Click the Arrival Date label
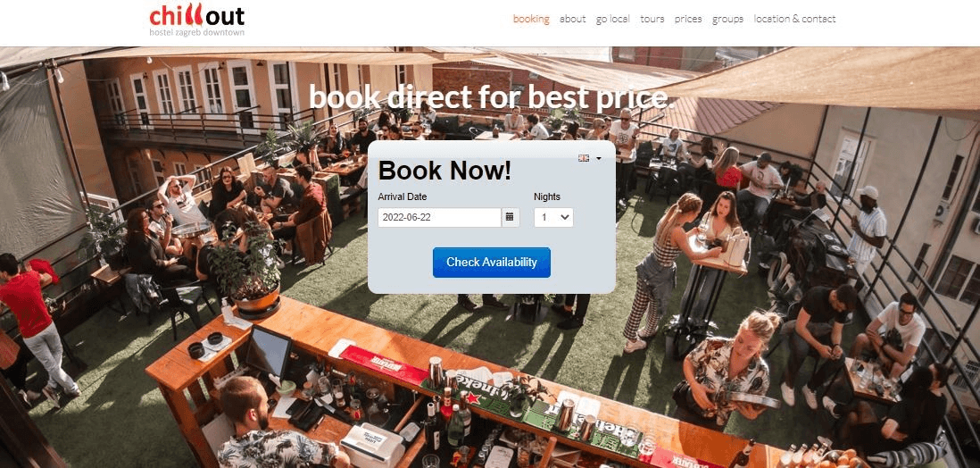Viewport: 980px width, 468px height. pos(403,196)
